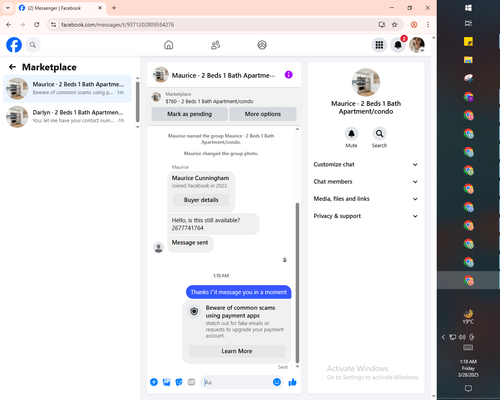Open a new Chrome tab
Image resolution: width=500 pixels, height=400 pixels.
[114, 8]
